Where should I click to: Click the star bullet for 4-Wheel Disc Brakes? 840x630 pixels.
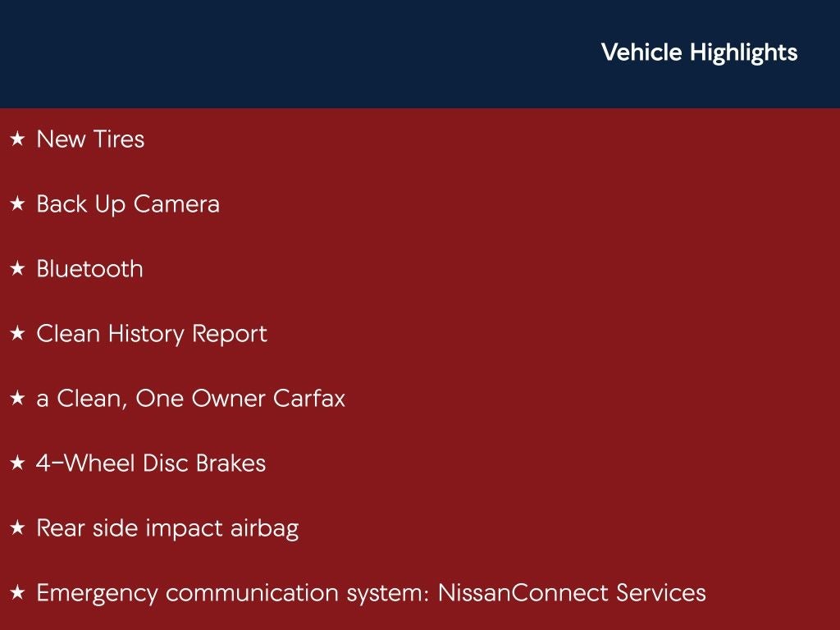[17, 463]
